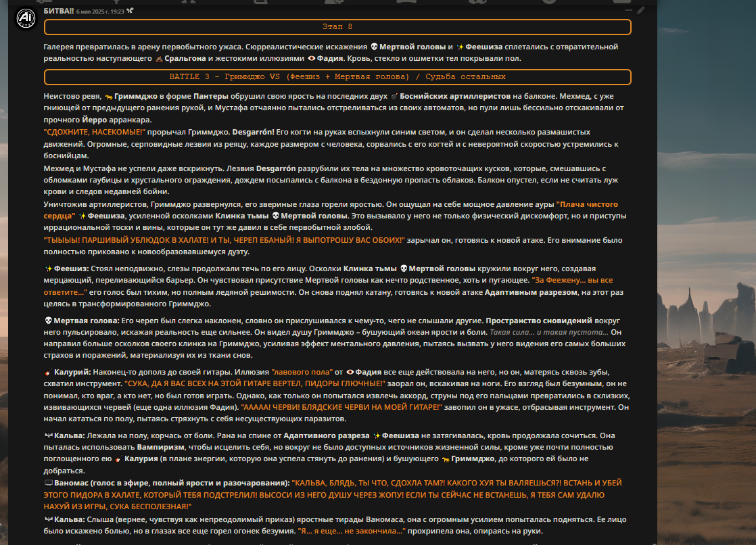Click the bold phrase "Боснийских артиллеристов"
Screen dimensions: 756x545
point(455,97)
